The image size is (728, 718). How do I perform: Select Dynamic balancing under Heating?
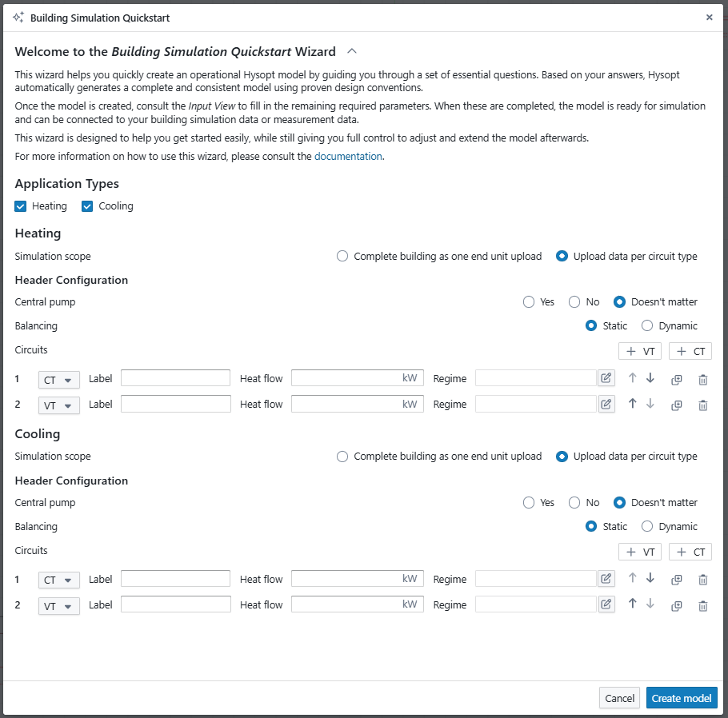[x=647, y=325]
